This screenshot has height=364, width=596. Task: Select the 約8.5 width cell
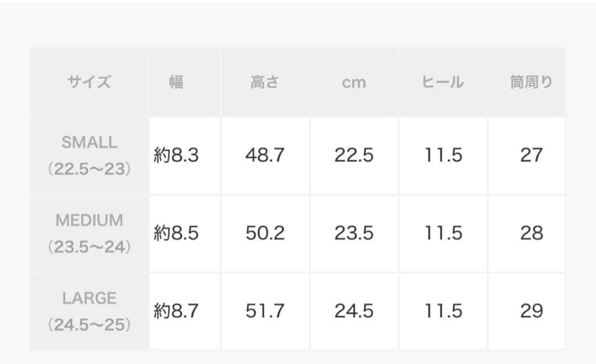pos(176,233)
